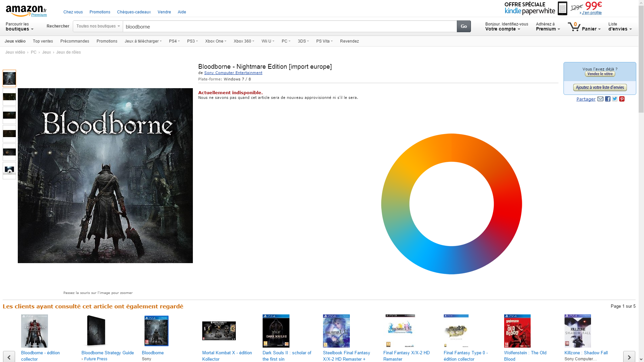
Task: Open Mortal Kombat X Kollector image
Action: (219, 331)
